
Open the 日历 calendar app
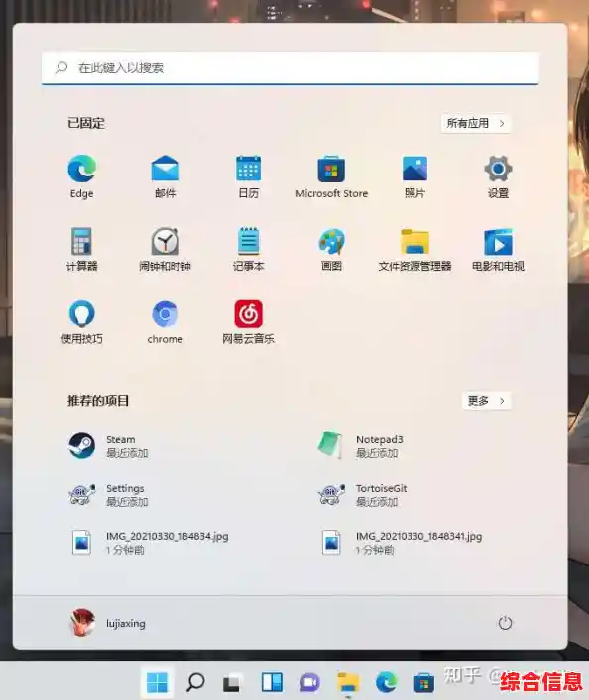coord(248,176)
